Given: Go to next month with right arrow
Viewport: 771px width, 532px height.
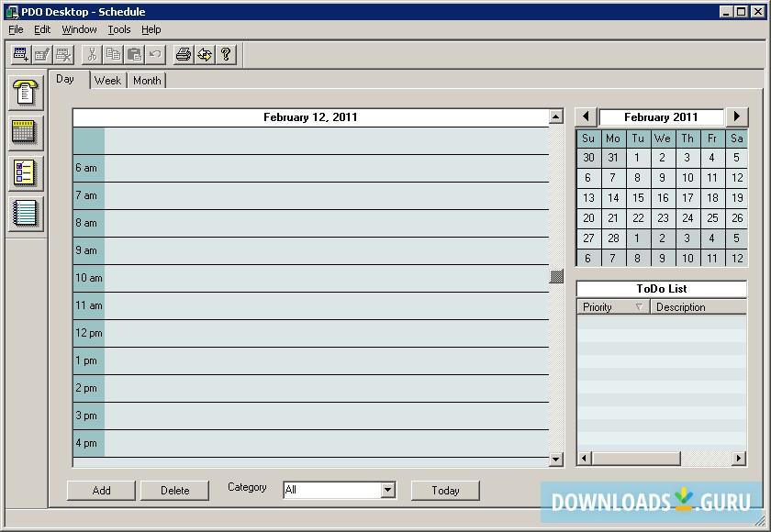Looking at the screenshot, I should click(737, 116).
